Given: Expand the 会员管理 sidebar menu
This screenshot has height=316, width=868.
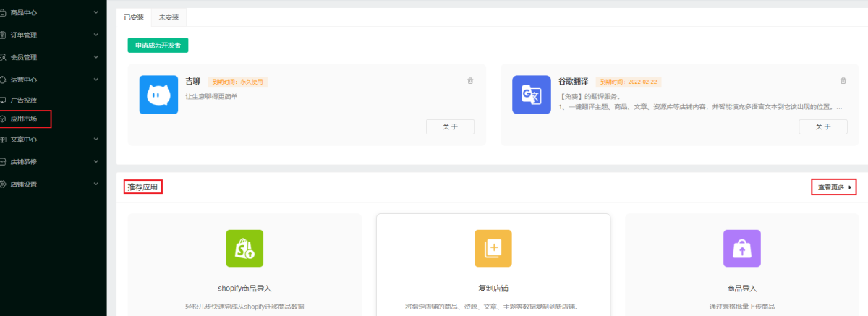Looking at the screenshot, I should (96, 57).
